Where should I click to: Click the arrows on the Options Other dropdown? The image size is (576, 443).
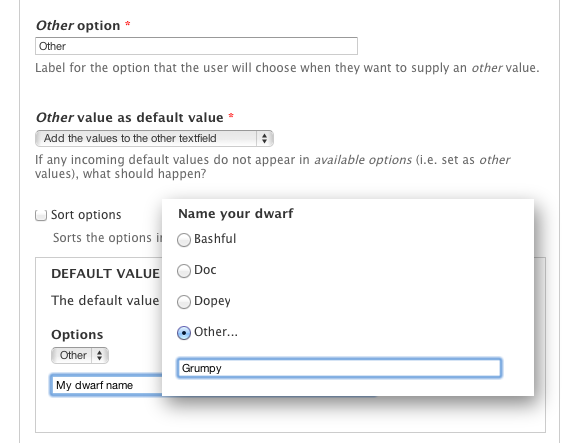(100, 355)
